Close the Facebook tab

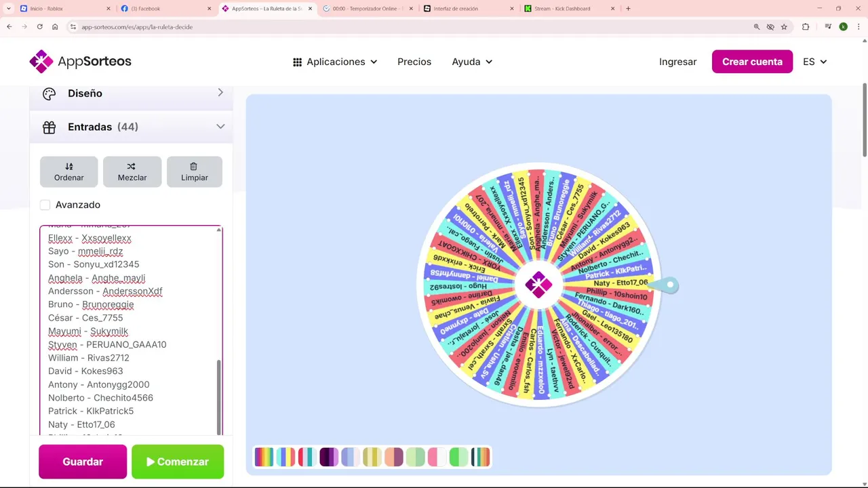point(209,9)
